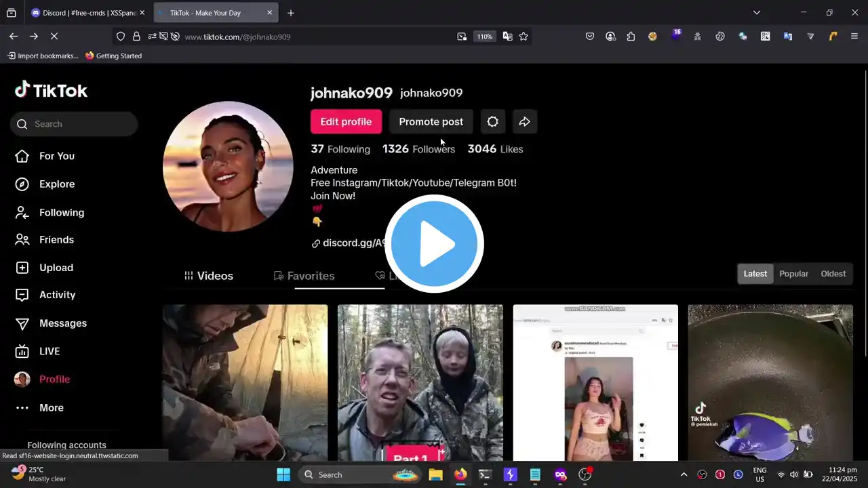Click the Promote post button
The width and height of the screenshot is (868, 488).
pos(431,122)
